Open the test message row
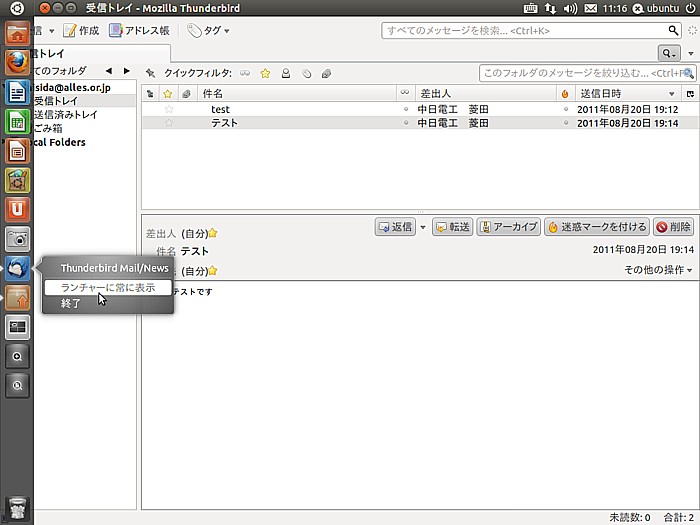The height and width of the screenshot is (525, 700). click(x=420, y=109)
